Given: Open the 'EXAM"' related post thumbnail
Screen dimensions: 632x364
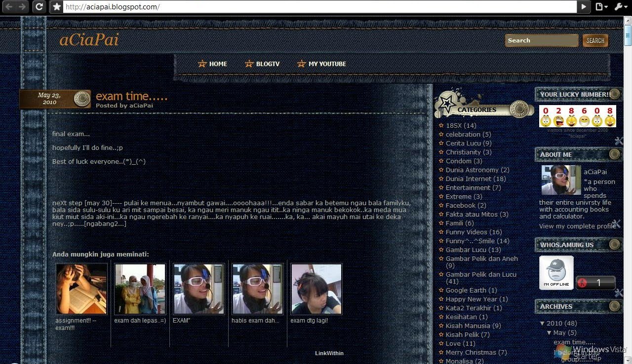Looking at the screenshot, I should 199,289.
